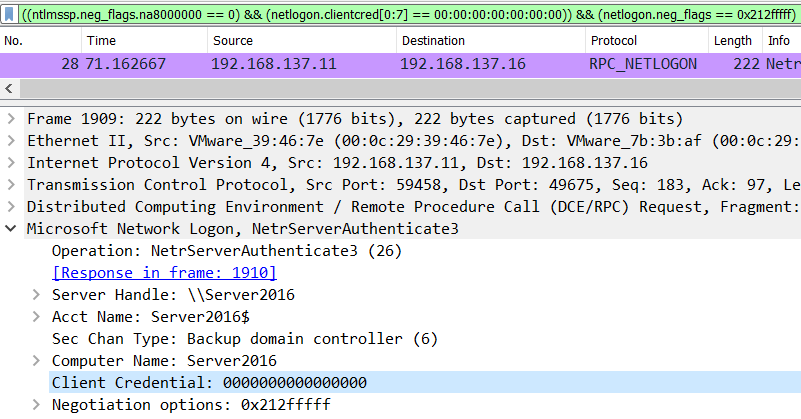The height and width of the screenshot is (419, 801).
Task: Open the Response in frame 1910 link
Action: [x=164, y=273]
